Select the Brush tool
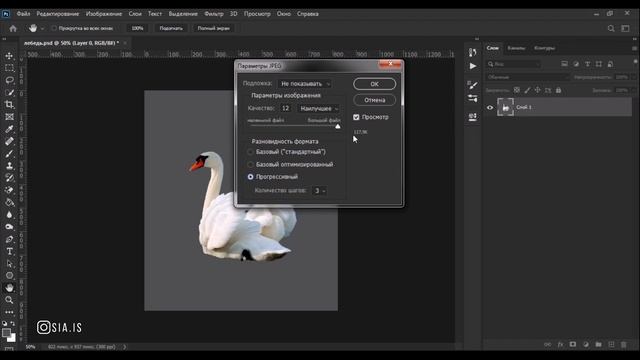 click(x=9, y=153)
